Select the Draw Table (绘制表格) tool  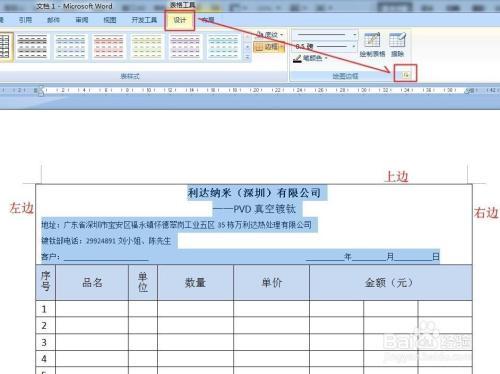pyautogui.click(x=372, y=45)
